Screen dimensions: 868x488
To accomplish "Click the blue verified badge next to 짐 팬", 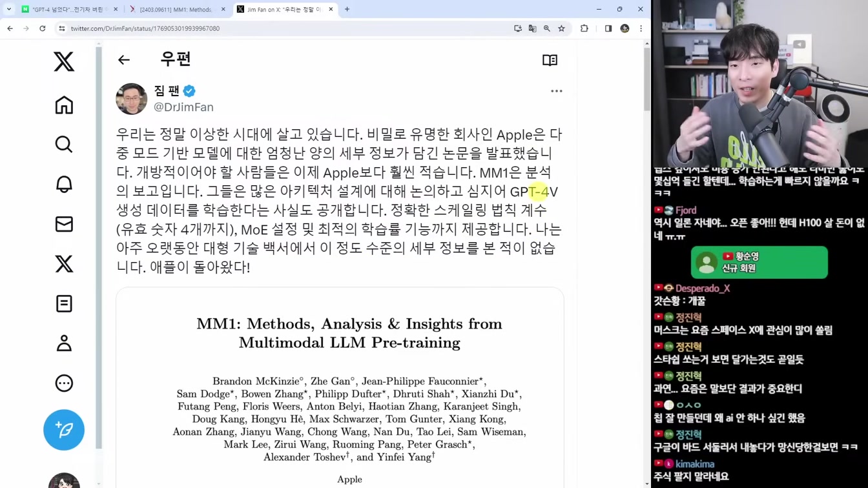I will click(x=189, y=91).
